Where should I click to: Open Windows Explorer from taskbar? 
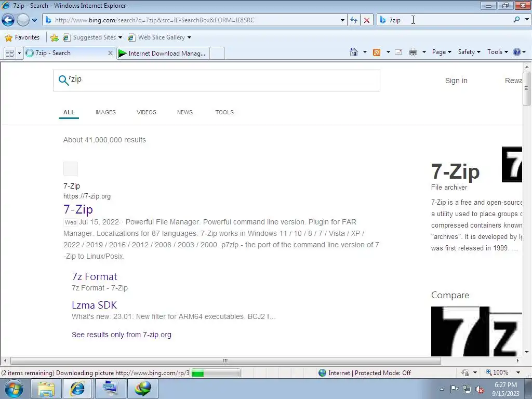point(46,389)
